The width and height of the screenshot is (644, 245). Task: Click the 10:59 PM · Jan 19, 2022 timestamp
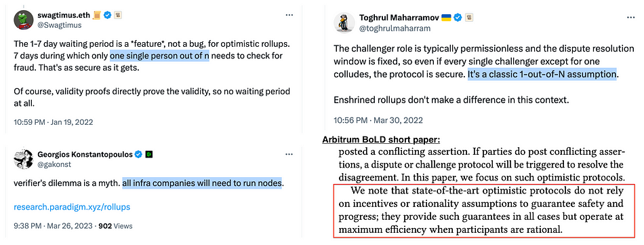pos(54,122)
